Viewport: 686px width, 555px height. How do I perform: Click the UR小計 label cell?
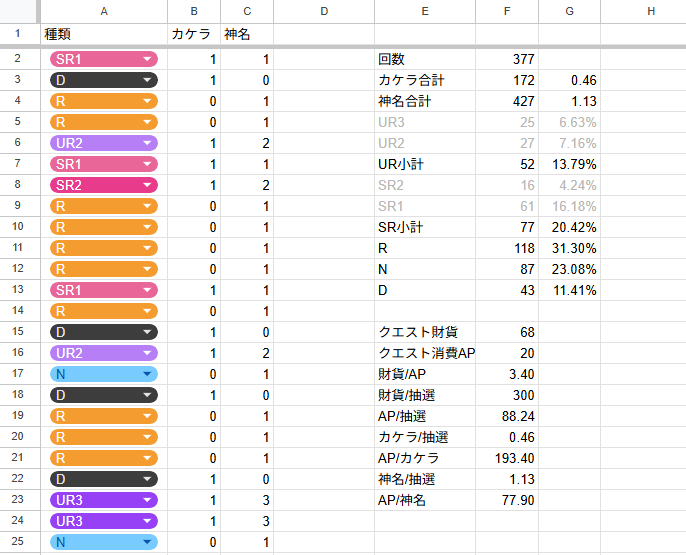[x=425, y=164]
